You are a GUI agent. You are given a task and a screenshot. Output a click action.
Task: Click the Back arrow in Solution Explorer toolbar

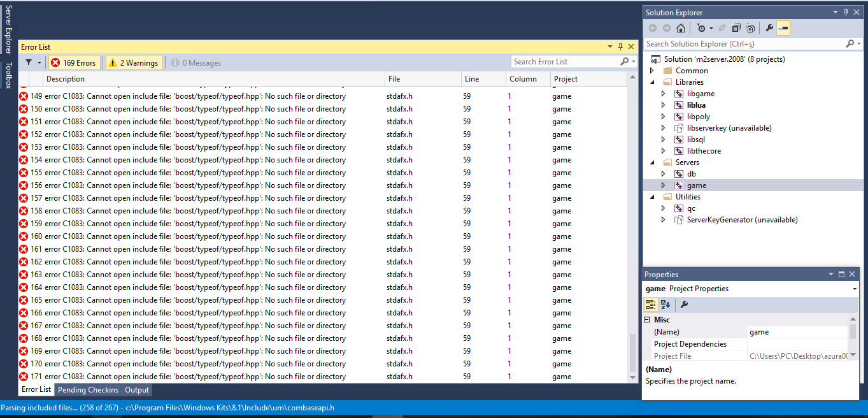[653, 28]
